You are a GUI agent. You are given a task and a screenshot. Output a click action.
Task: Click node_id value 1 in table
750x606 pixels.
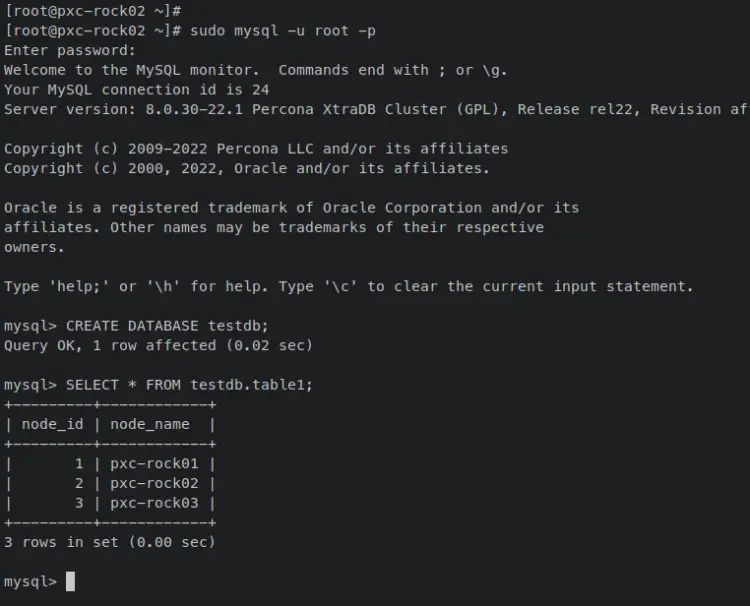point(79,464)
